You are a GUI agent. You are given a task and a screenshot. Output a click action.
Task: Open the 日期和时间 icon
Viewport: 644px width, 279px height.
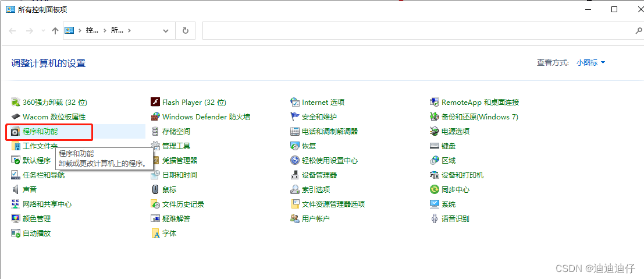click(x=155, y=175)
